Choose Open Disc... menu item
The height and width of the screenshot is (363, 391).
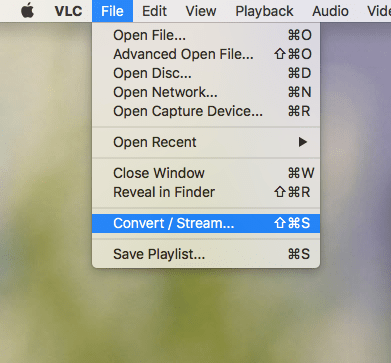pos(206,73)
